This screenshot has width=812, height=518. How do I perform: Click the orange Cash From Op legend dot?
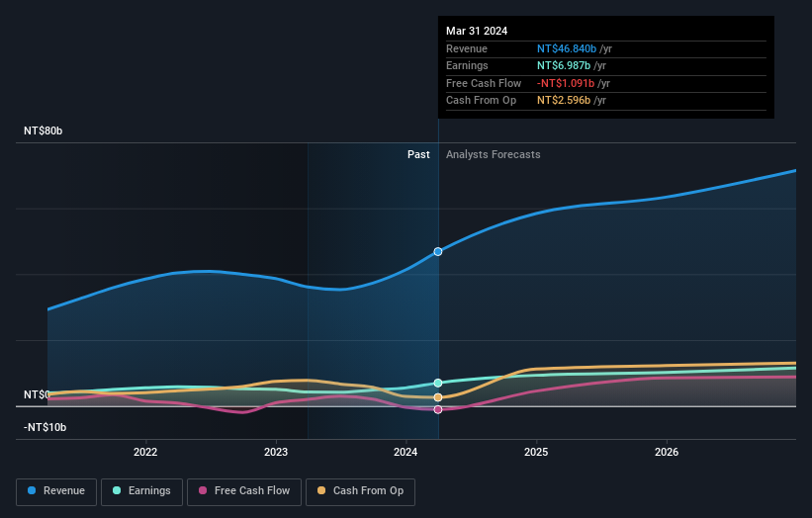pos(321,490)
